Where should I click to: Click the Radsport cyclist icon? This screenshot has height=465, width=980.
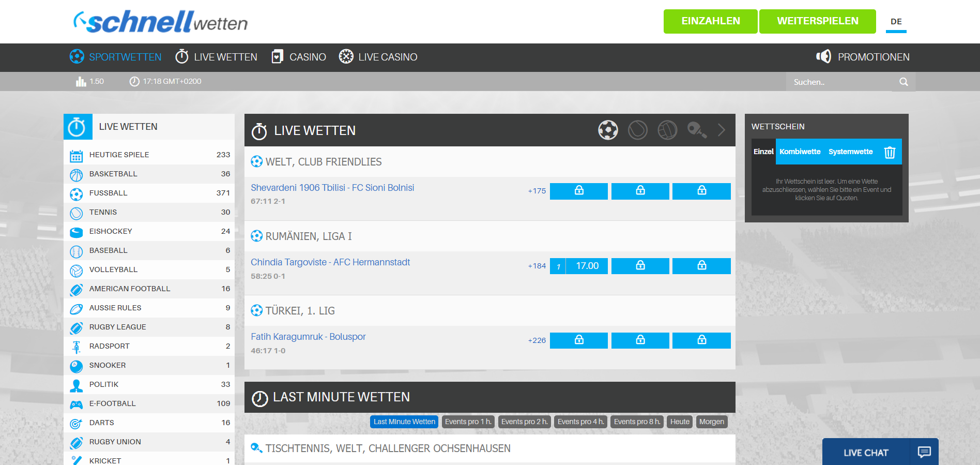coord(76,347)
